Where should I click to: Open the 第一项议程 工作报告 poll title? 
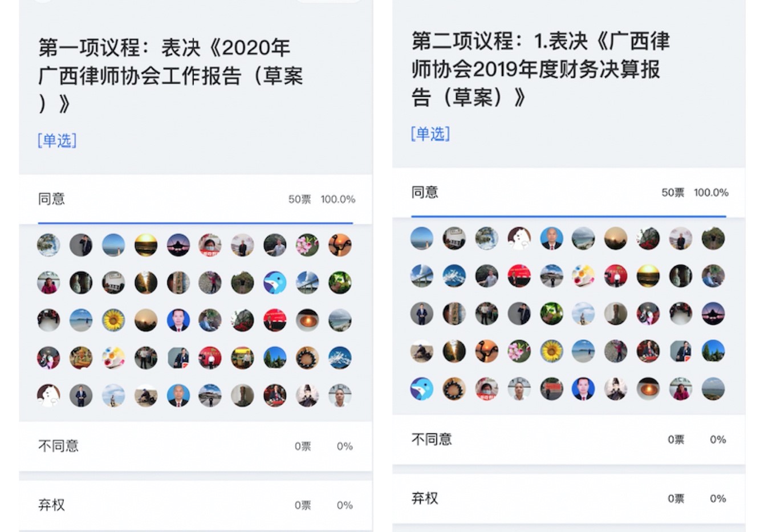point(170,75)
